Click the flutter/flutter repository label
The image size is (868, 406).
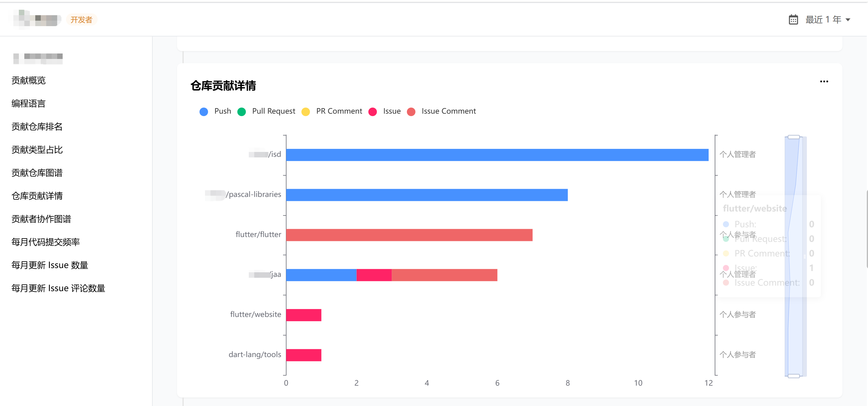(x=258, y=235)
